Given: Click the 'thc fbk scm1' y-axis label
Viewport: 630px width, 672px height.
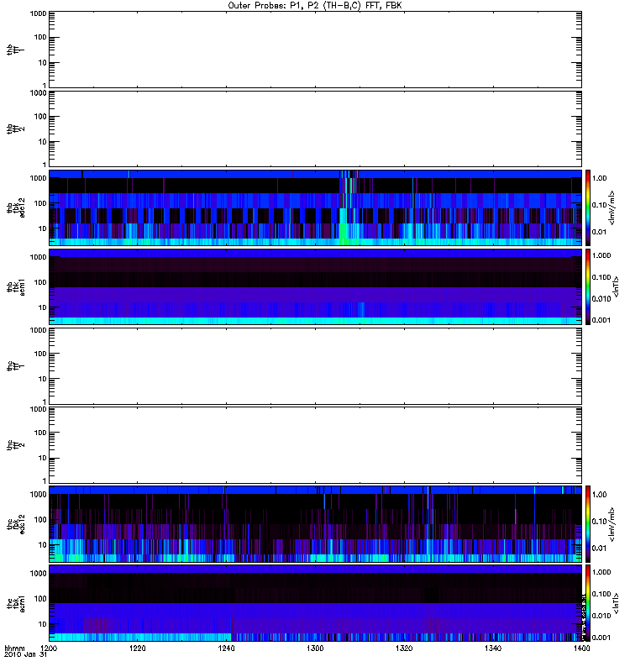Looking at the screenshot, I should pyautogui.click(x=16, y=603).
